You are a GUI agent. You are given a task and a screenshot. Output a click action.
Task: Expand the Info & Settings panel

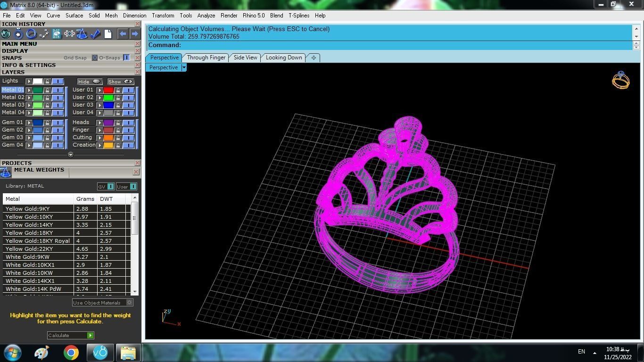point(29,65)
